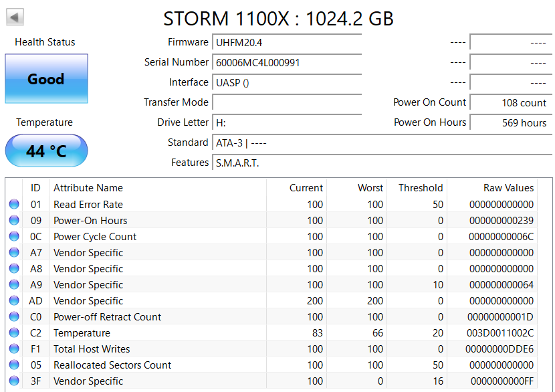Click the status icon for A8 row
Image resolution: width=555 pixels, height=392 pixels.
pyautogui.click(x=14, y=268)
